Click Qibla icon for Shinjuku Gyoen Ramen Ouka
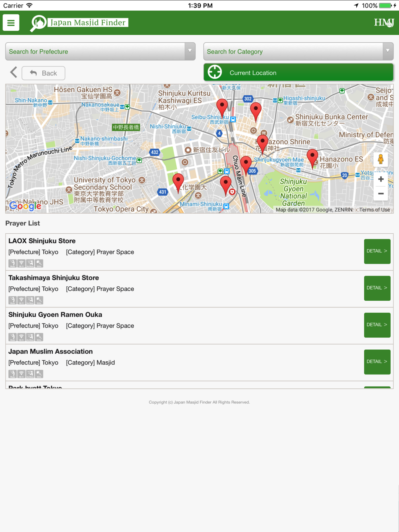Image resolution: width=399 pixels, height=532 pixels. [x=39, y=337]
